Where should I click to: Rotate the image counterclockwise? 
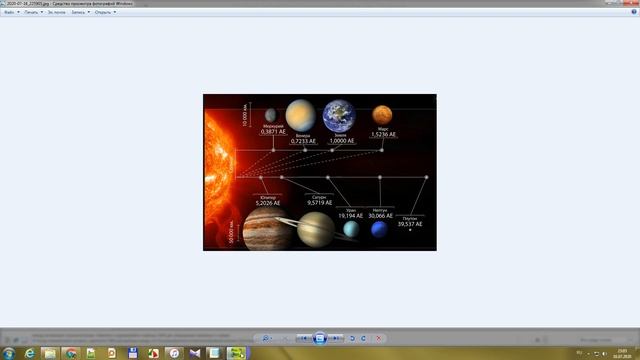pos(352,338)
